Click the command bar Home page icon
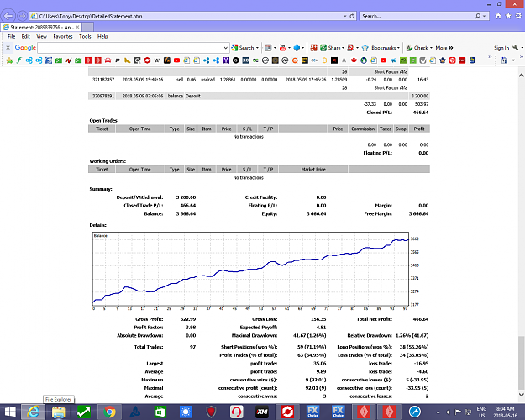The height and width of the screenshot is (420, 525). [x=504, y=60]
